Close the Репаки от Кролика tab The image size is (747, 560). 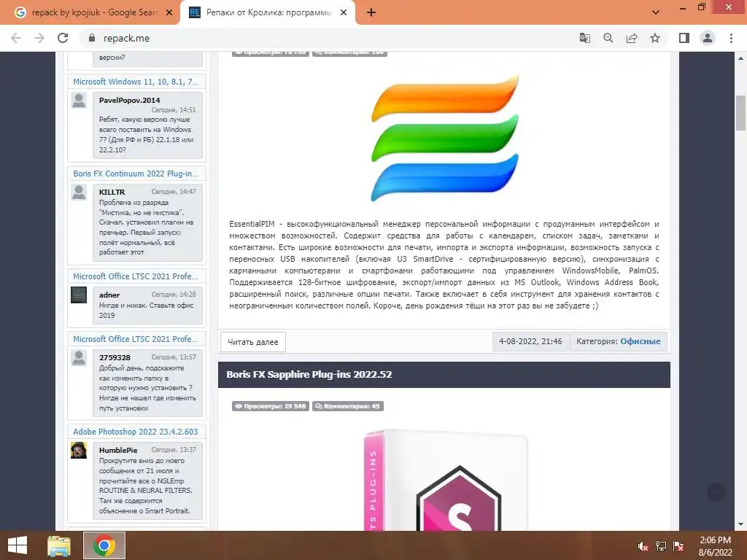344,12
